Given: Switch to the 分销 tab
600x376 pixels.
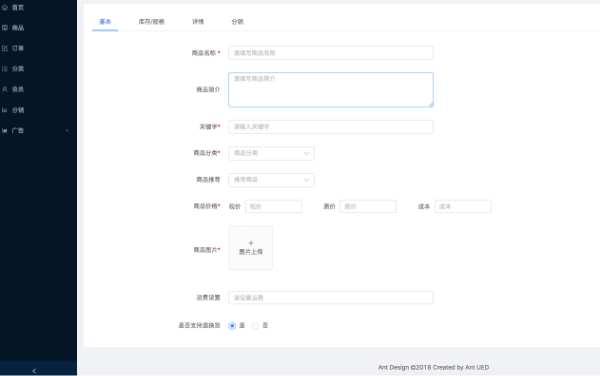Looking at the screenshot, I should click(x=237, y=22).
